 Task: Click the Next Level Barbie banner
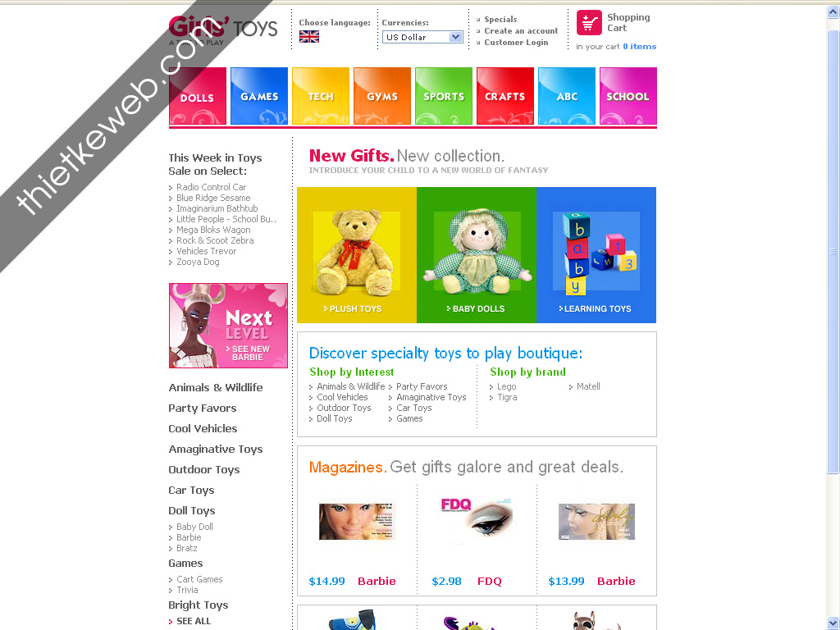click(228, 326)
